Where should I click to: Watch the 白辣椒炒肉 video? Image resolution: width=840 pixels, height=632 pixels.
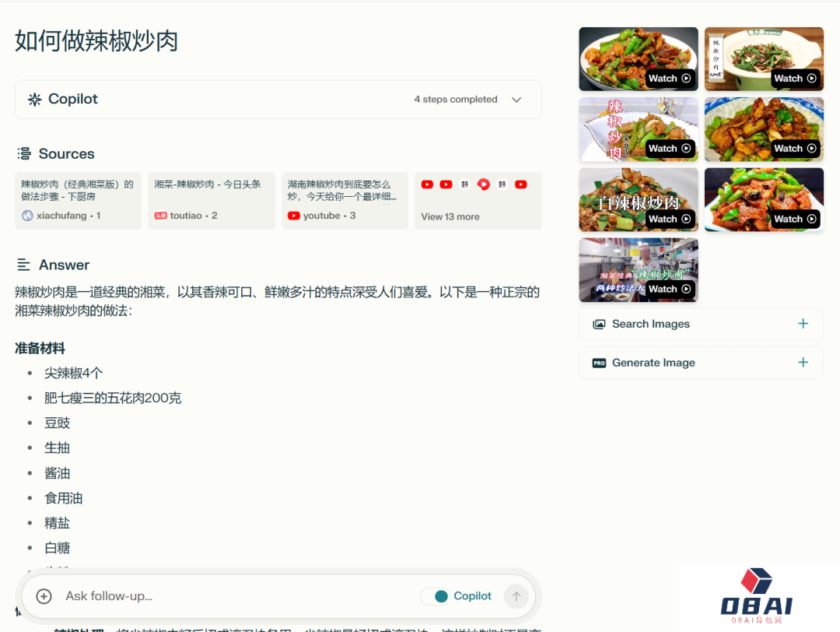(669, 219)
